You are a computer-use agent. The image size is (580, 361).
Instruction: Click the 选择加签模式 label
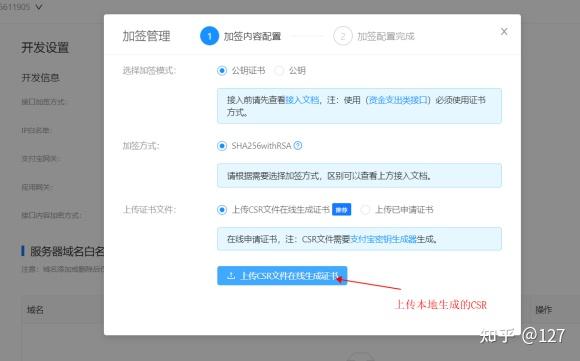[x=149, y=70]
